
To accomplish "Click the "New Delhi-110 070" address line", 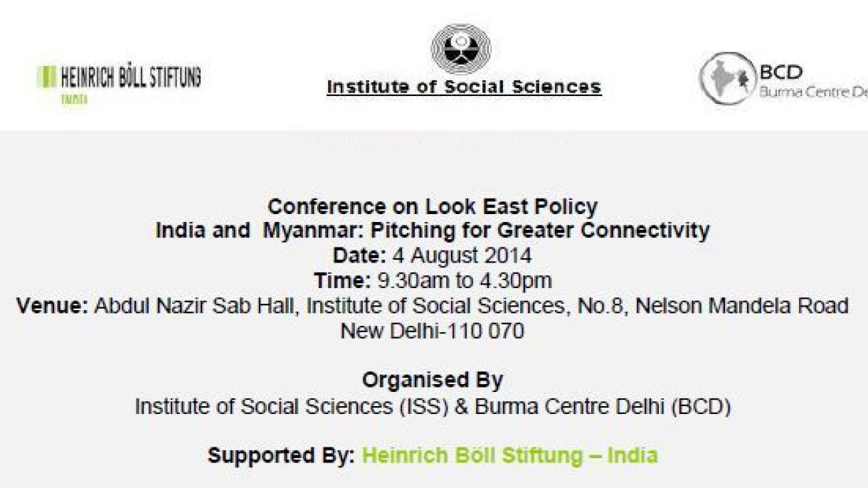I will click(x=433, y=331).
